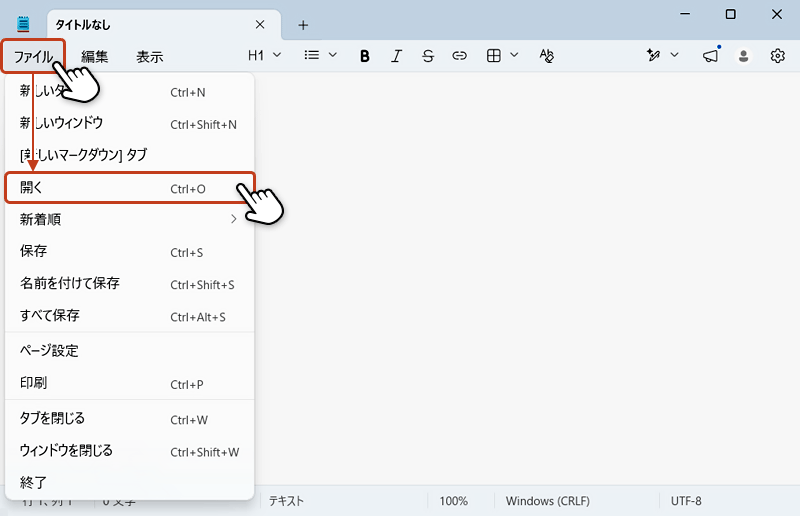The width and height of the screenshot is (800, 516).
Task: Open the account profile icon
Action: [x=743, y=56]
